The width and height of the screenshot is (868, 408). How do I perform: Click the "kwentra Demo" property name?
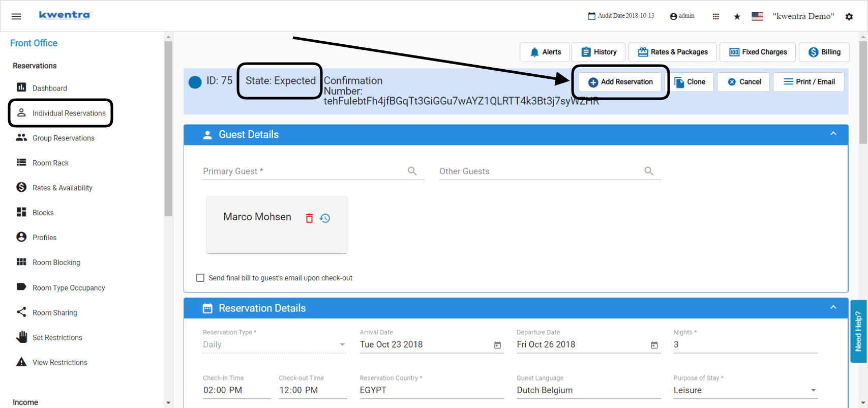point(803,16)
